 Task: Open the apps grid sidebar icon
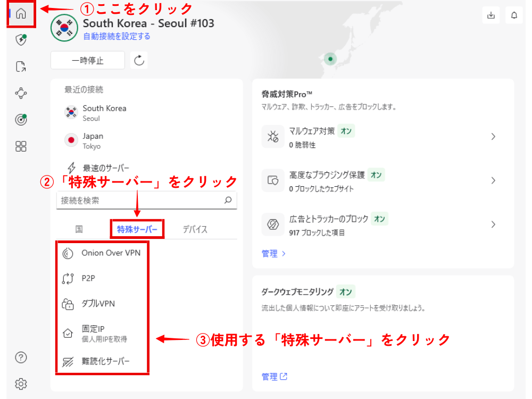coord(21,146)
